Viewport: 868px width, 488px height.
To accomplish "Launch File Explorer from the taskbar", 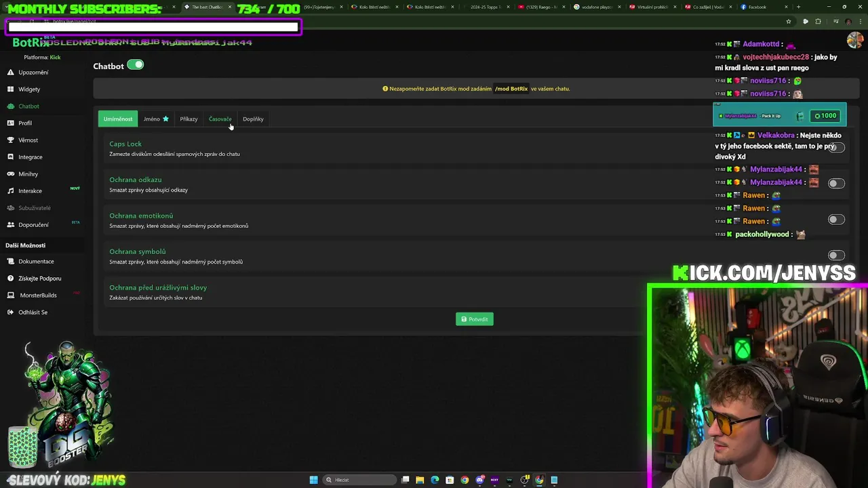I will pos(420,480).
